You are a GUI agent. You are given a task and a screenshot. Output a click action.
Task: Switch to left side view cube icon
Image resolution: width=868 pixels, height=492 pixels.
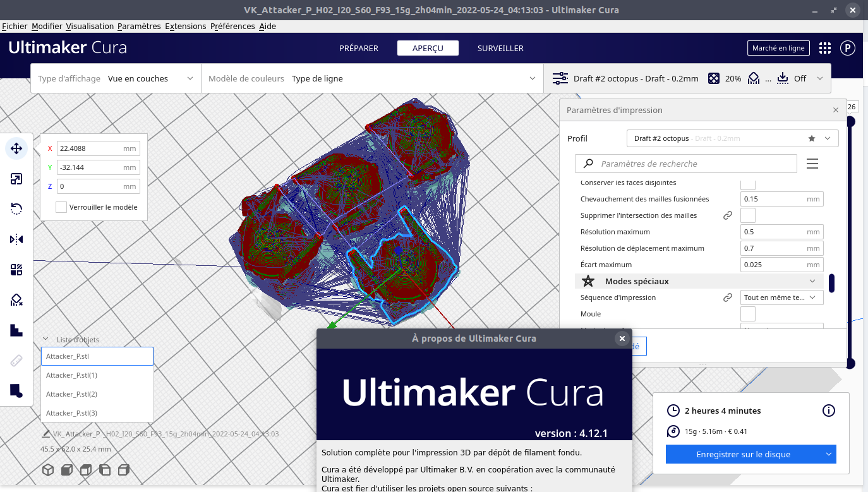[105, 470]
